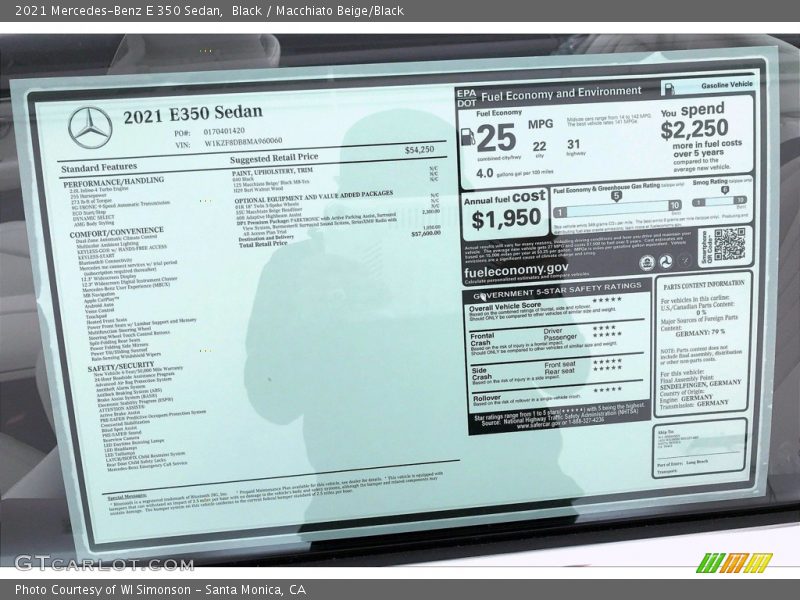Click the 31 highway MPG value
The image size is (800, 600).
tap(573, 144)
